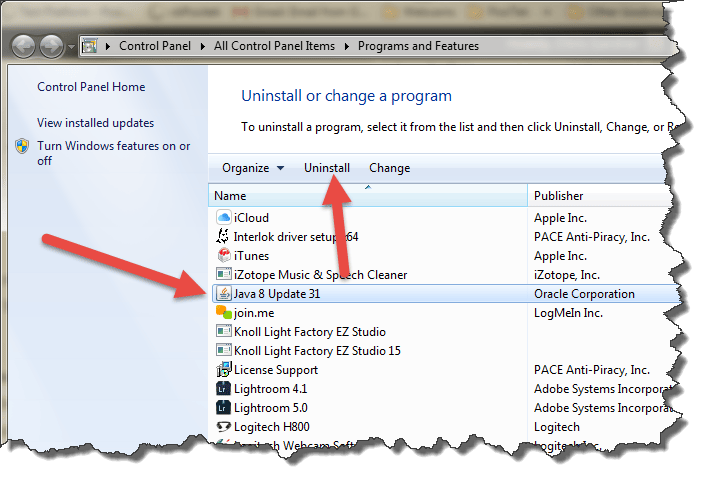Click Apple Inc. publisher for iTunes
The width and height of the screenshot is (707, 479).
pos(560,256)
